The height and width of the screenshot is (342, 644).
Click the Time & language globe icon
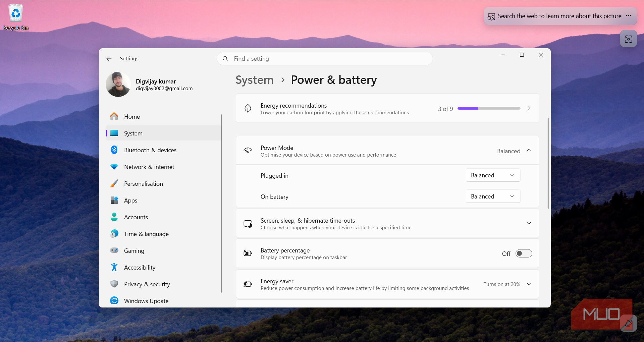114,234
